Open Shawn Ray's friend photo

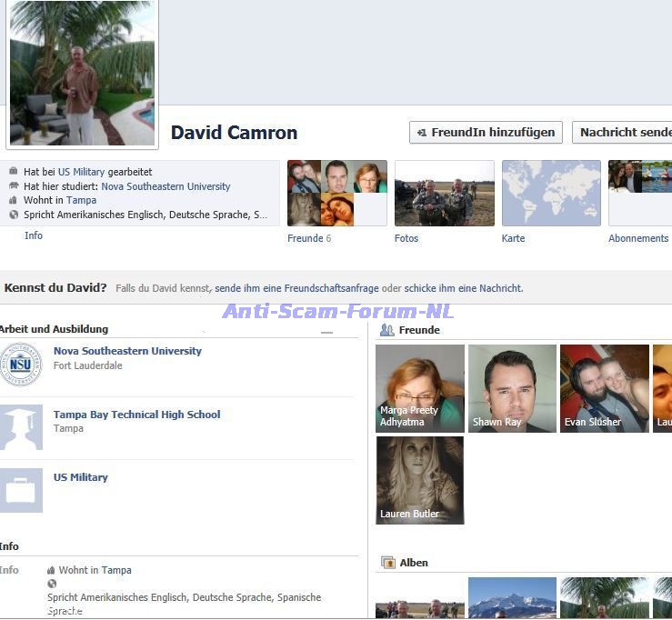pyautogui.click(x=512, y=388)
